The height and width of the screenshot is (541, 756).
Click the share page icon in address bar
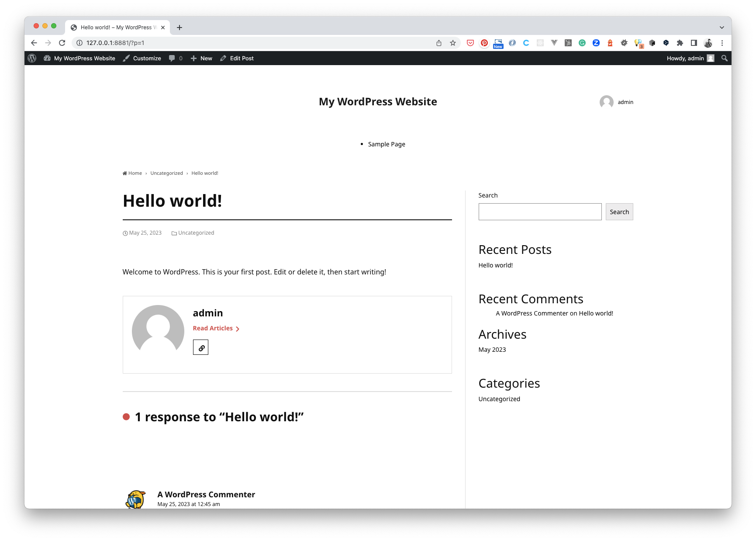pyautogui.click(x=439, y=43)
